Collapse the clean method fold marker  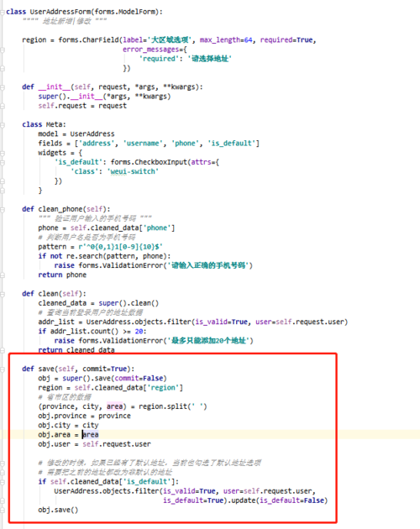point(3,294)
